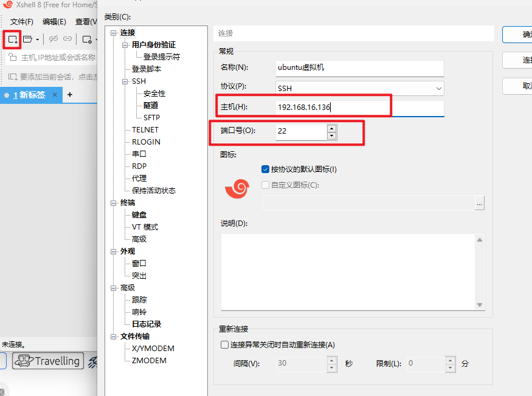Click the disconnect broken-link toolbar icon
The width and height of the screenshot is (532, 396).
54,39
